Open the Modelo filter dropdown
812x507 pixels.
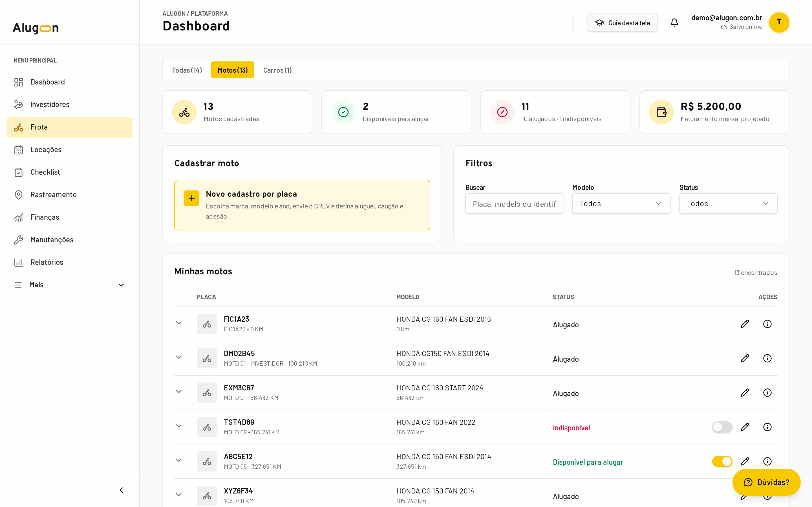[621, 203]
